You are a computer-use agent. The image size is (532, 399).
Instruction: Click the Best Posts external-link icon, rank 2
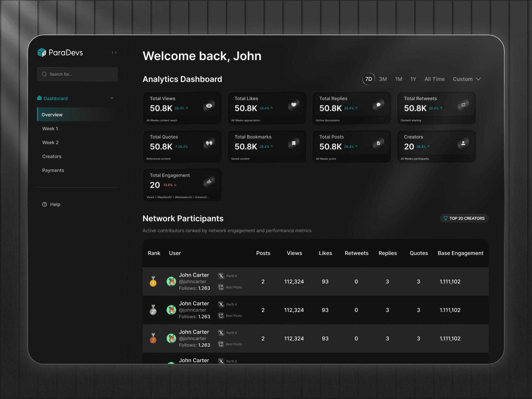[221, 316]
